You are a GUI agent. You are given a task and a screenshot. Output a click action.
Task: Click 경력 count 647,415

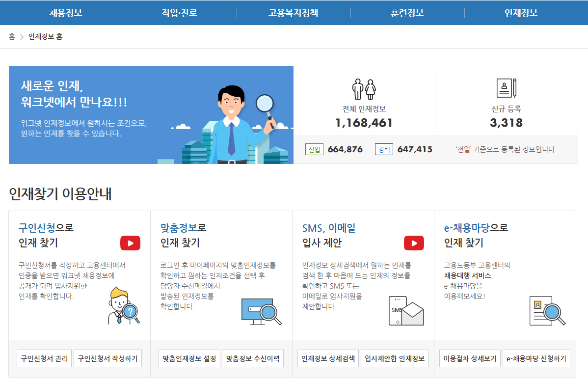pyautogui.click(x=415, y=149)
